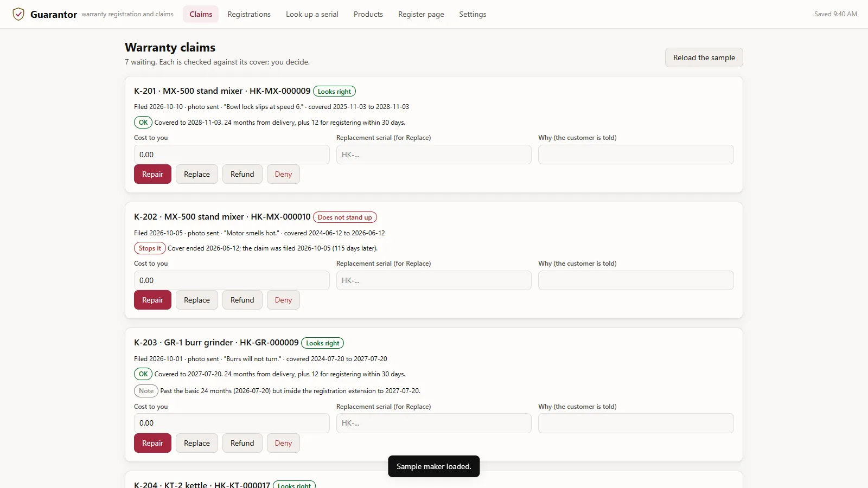The image size is (868, 488).
Task: Deny claim K-202
Action: point(283,300)
